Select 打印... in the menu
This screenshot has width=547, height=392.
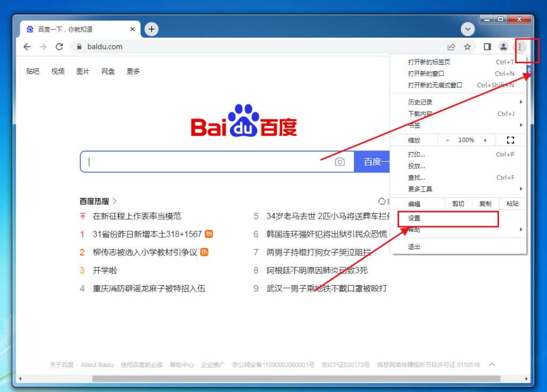pos(458,154)
